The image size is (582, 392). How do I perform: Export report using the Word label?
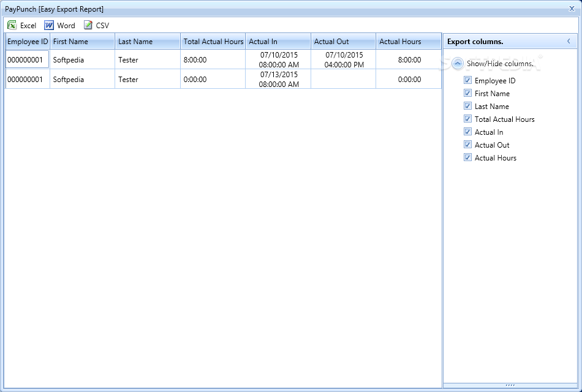tap(66, 26)
